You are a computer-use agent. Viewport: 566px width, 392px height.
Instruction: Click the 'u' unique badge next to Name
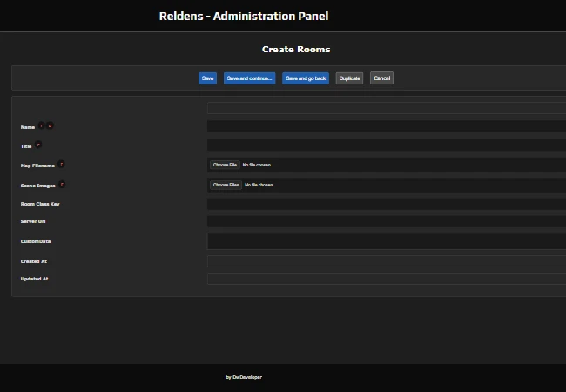pyautogui.click(x=50, y=125)
